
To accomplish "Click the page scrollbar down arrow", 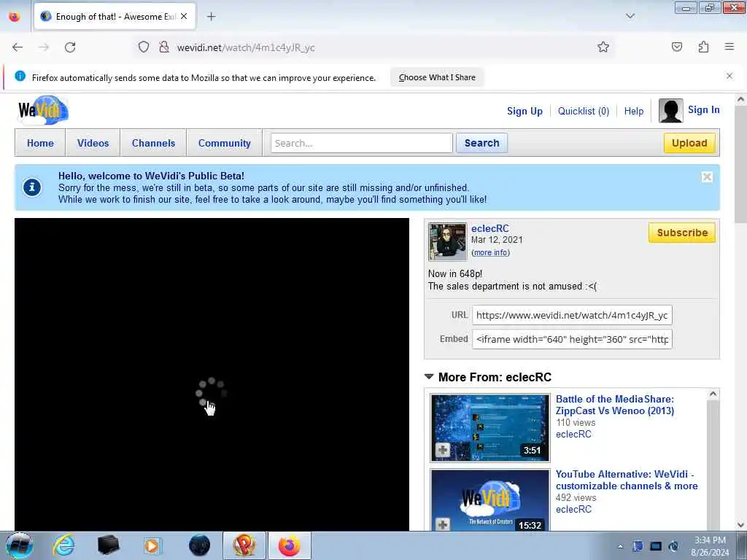I will 741,525.
